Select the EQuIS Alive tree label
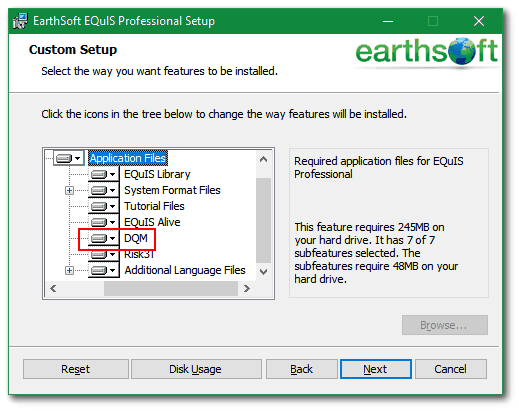 tap(152, 222)
